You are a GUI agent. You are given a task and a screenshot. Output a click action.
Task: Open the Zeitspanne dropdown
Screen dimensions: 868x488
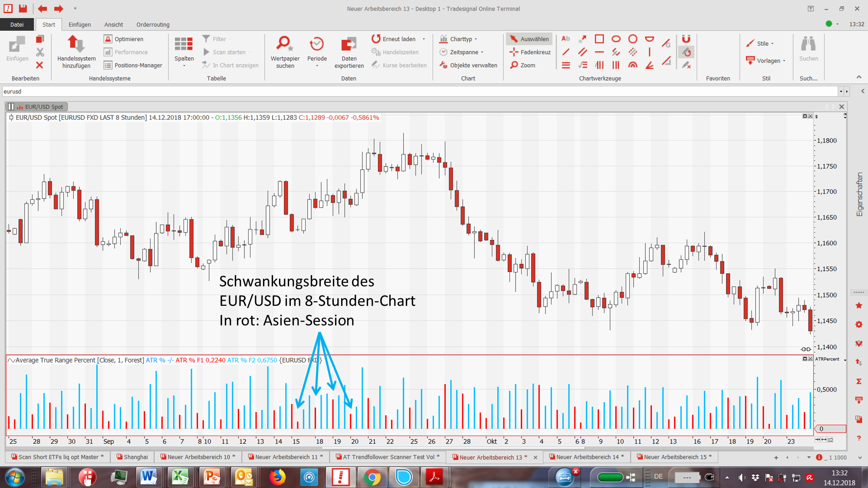coord(464,52)
